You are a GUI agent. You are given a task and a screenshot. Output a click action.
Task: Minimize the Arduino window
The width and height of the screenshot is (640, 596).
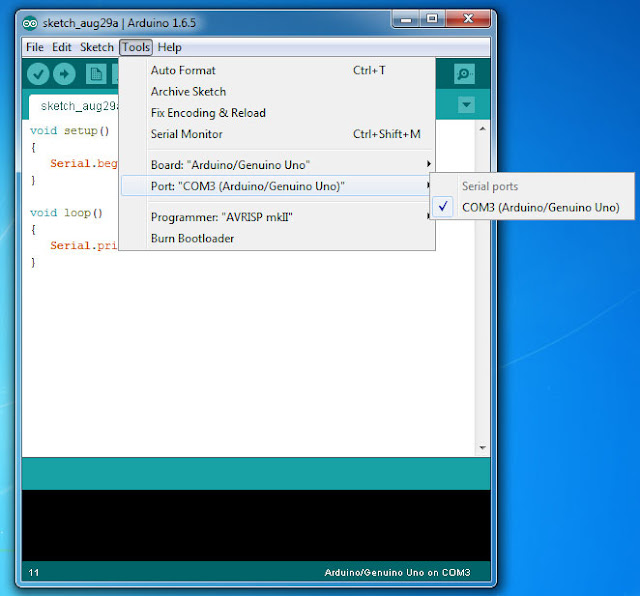406,19
